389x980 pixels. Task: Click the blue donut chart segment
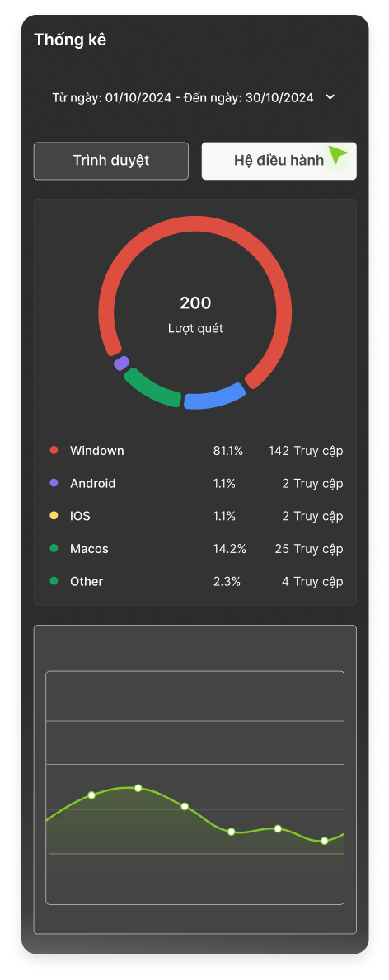coord(214,397)
